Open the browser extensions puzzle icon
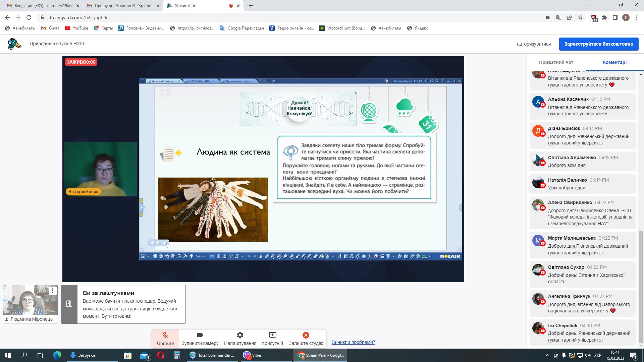The image size is (644, 362). 604,17
